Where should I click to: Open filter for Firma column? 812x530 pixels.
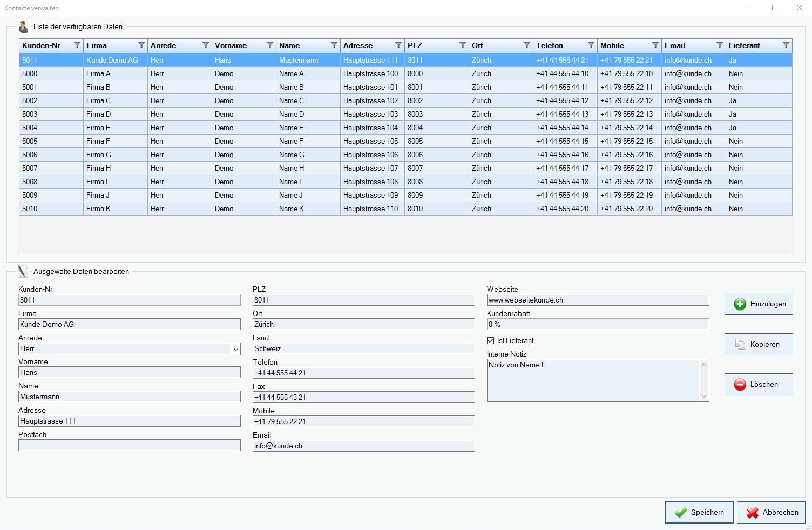click(x=141, y=45)
